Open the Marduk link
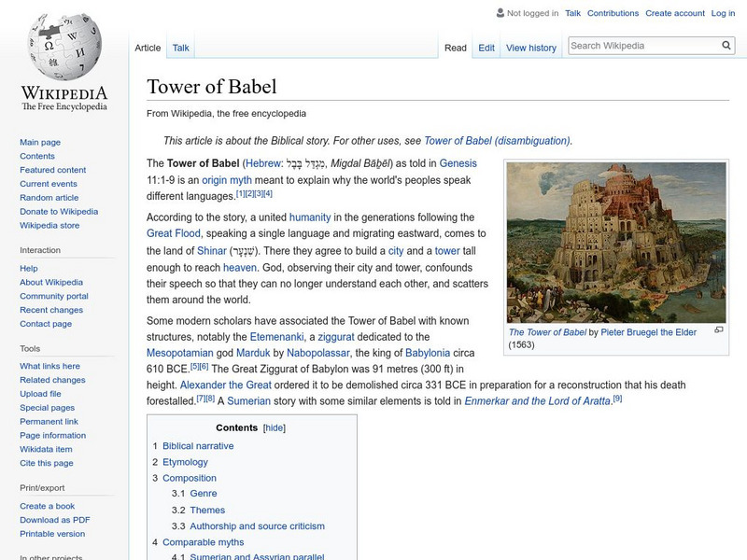This screenshot has height=560, width=747. point(253,353)
